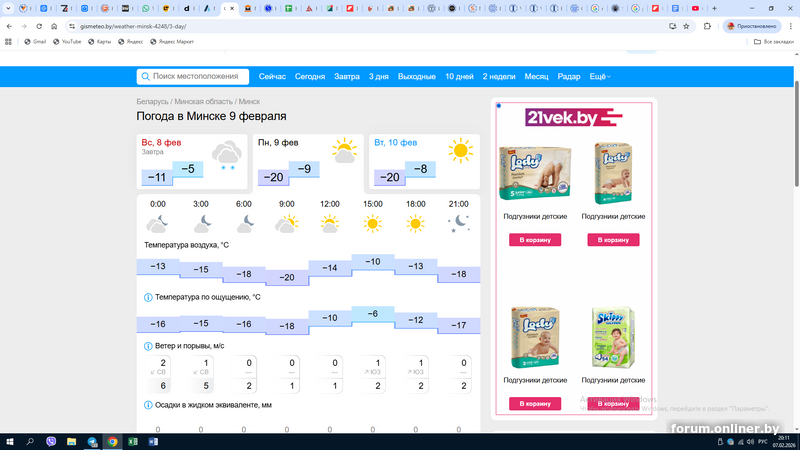Click the browser forward arrow
This screenshot has height=450, width=800.
pyautogui.click(x=23, y=26)
